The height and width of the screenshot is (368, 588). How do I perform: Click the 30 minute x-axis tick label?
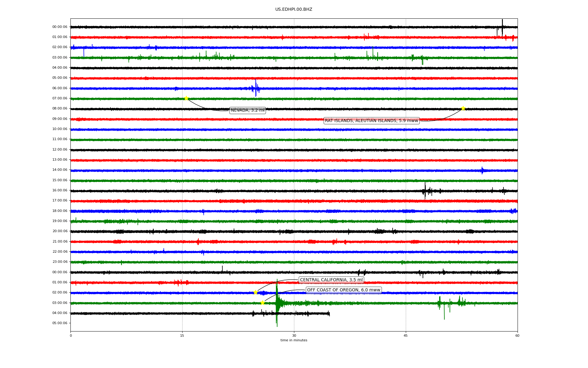pos(294,335)
